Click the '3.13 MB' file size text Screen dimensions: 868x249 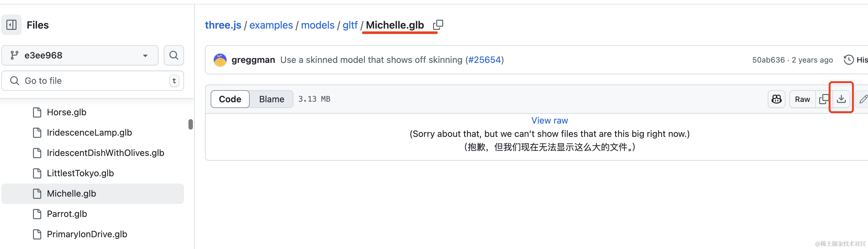[314, 99]
